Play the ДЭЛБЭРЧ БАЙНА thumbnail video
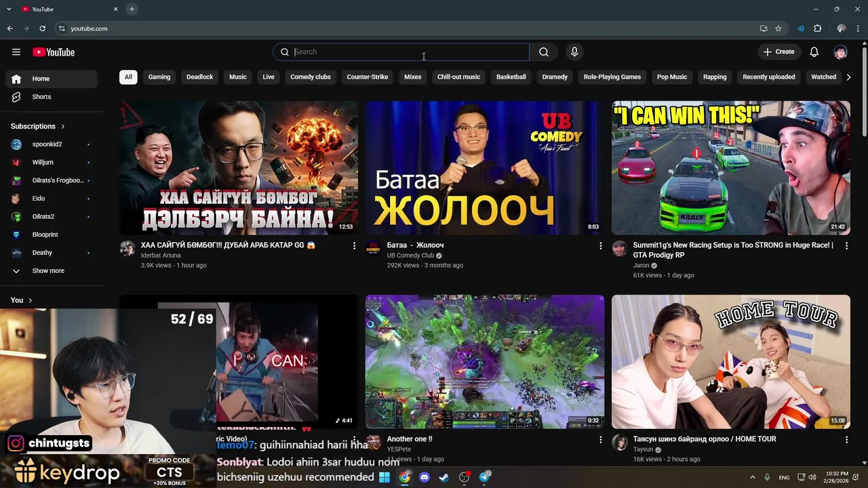Screen dimensions: 868x488 tap(239, 168)
